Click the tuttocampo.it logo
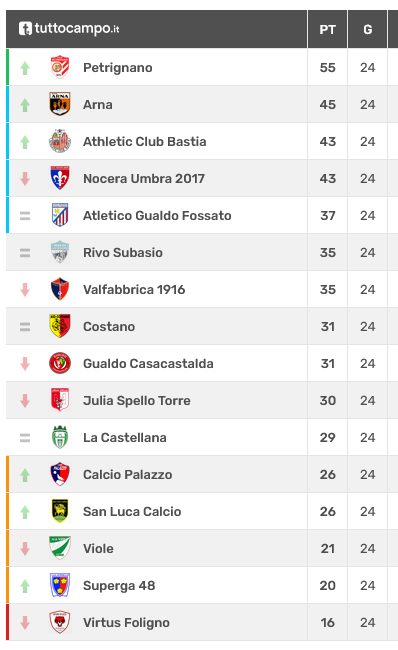 (69, 29)
